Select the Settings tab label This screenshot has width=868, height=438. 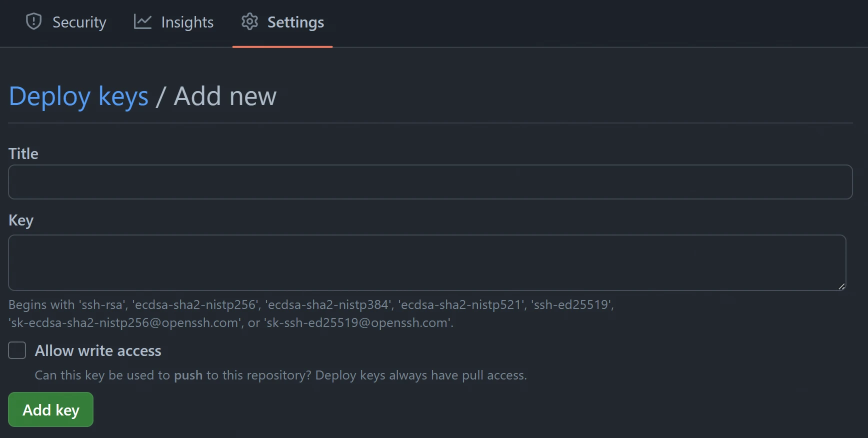295,22
